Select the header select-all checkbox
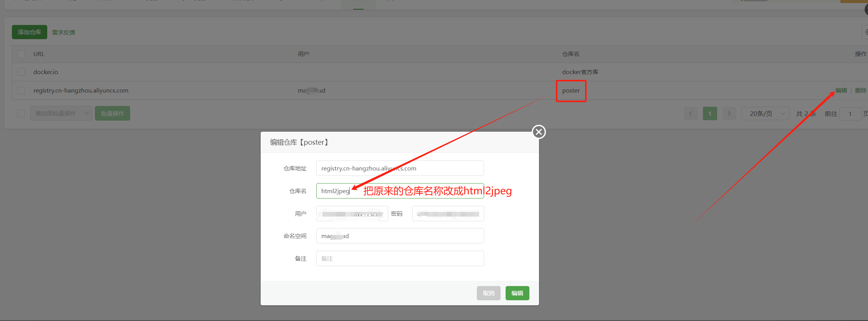This screenshot has height=321, width=868. 21,54
